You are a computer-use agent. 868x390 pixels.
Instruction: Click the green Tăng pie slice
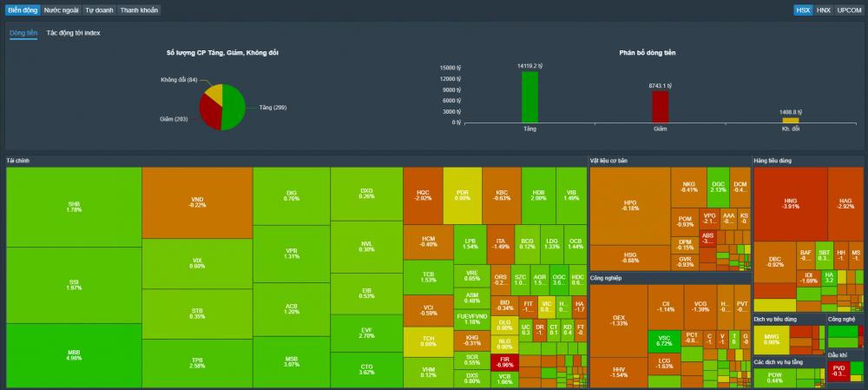click(x=233, y=108)
